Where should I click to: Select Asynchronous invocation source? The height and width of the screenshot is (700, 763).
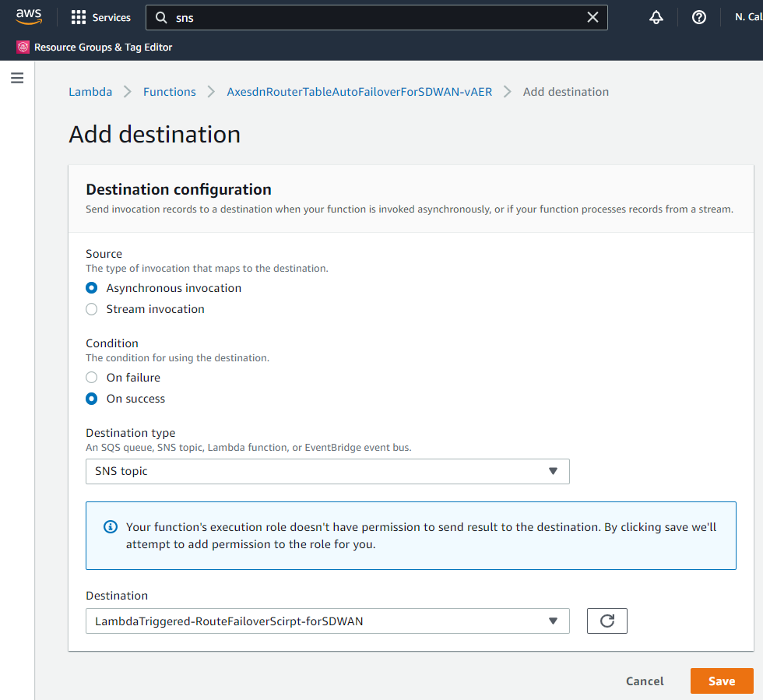pyautogui.click(x=92, y=288)
